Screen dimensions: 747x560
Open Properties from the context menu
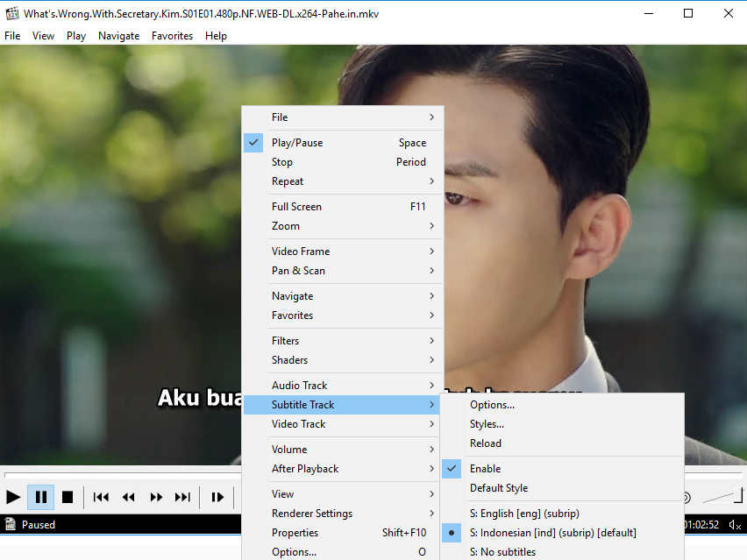click(343, 532)
